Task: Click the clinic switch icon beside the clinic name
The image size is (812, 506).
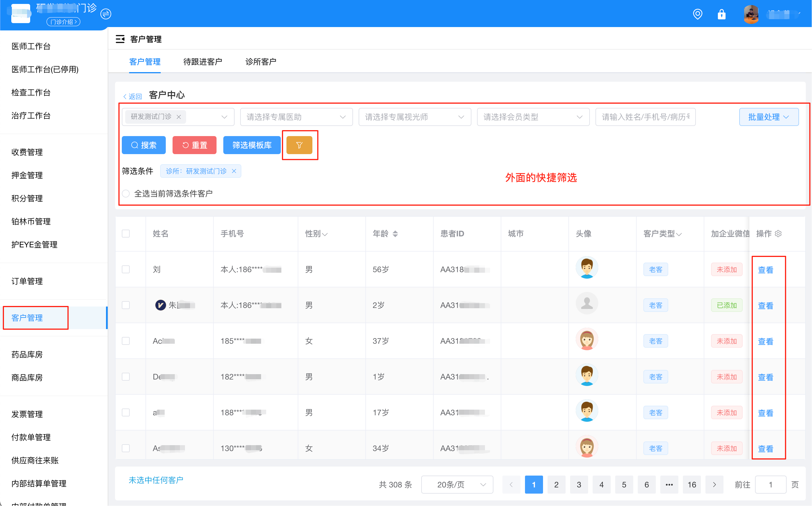Action: pyautogui.click(x=106, y=14)
